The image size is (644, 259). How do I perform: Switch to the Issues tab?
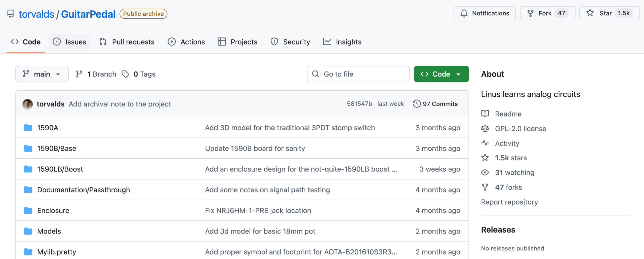[x=70, y=42]
